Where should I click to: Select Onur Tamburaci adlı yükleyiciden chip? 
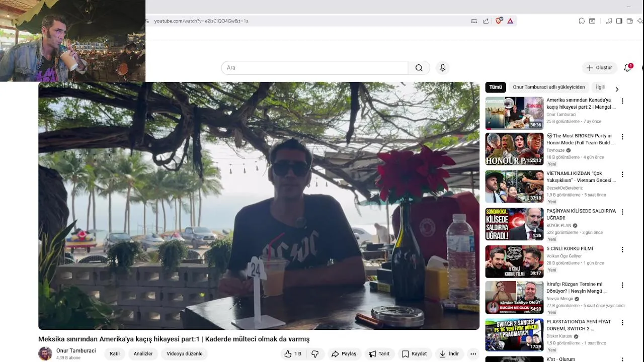[549, 87]
